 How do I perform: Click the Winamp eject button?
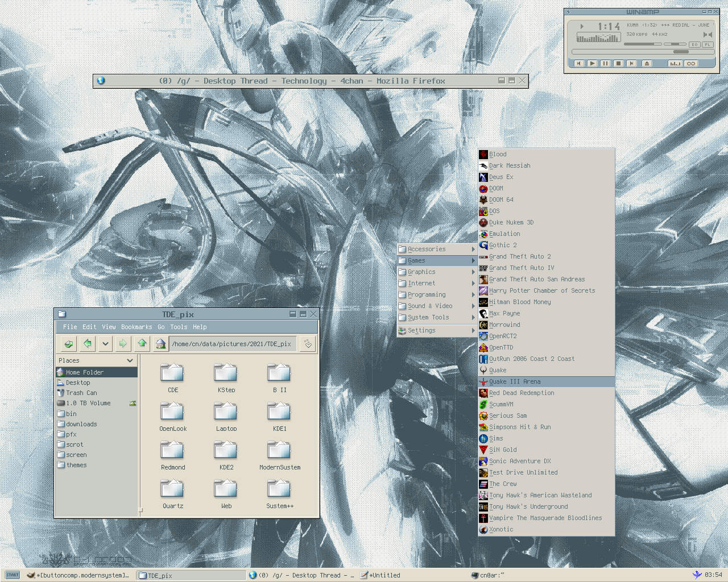pyautogui.click(x=647, y=64)
